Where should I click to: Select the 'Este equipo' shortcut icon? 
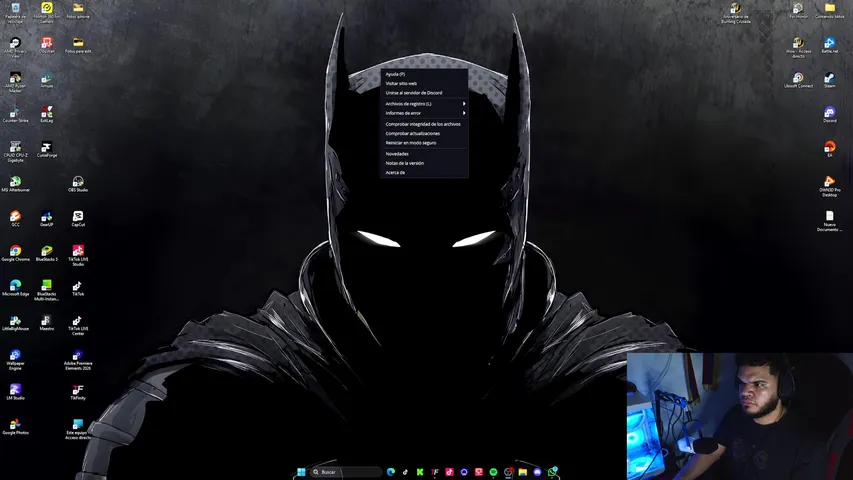78,429
